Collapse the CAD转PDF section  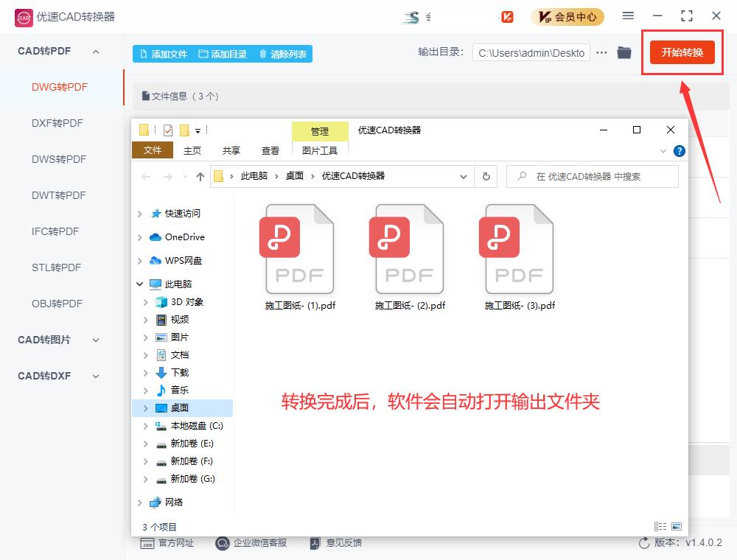click(94, 51)
